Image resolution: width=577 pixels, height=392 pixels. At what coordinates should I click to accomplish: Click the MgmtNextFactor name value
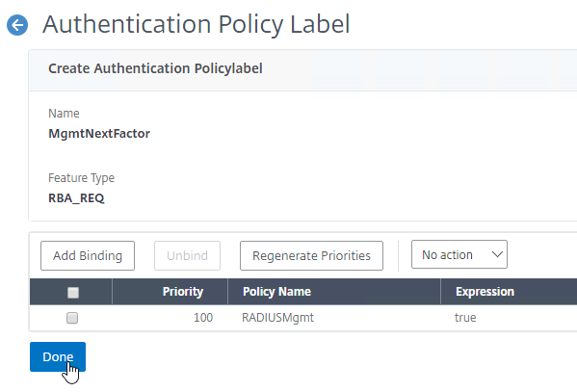click(x=99, y=133)
